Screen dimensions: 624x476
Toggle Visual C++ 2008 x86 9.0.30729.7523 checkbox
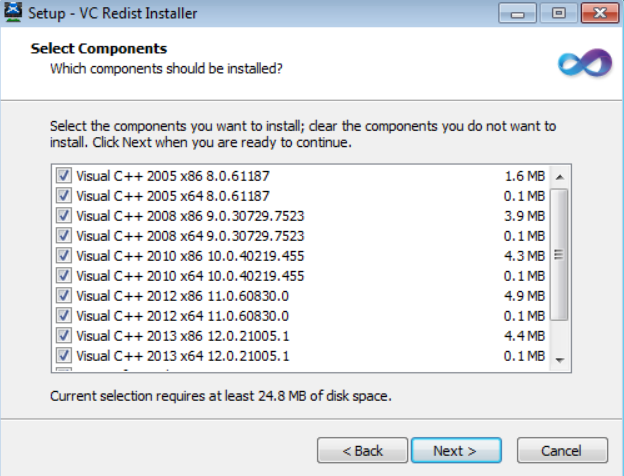pyautogui.click(x=64, y=216)
